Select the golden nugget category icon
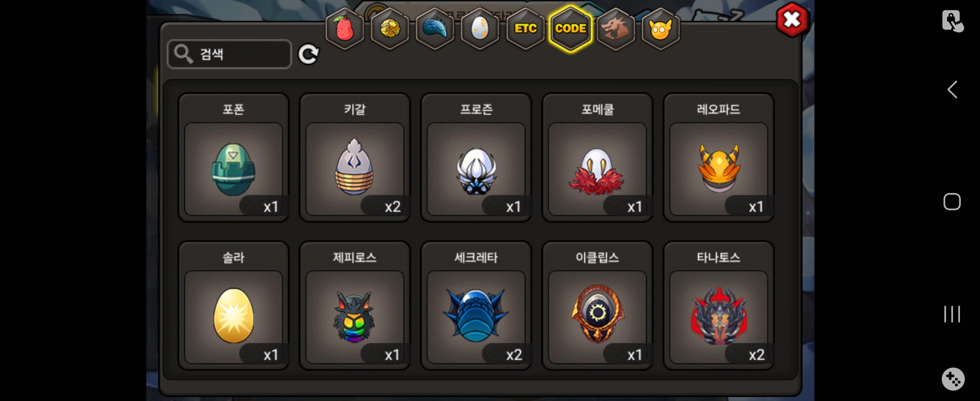The image size is (980, 401). 389,29
